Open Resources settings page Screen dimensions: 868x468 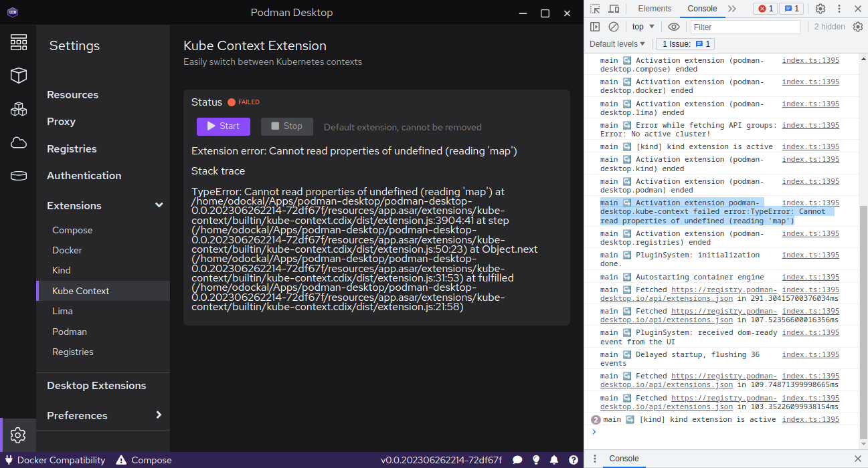tap(72, 95)
